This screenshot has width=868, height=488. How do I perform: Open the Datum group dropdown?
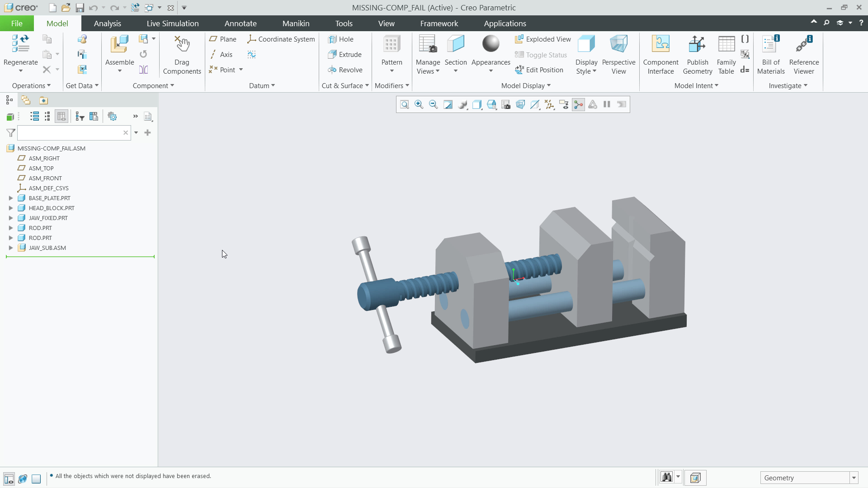(x=262, y=86)
